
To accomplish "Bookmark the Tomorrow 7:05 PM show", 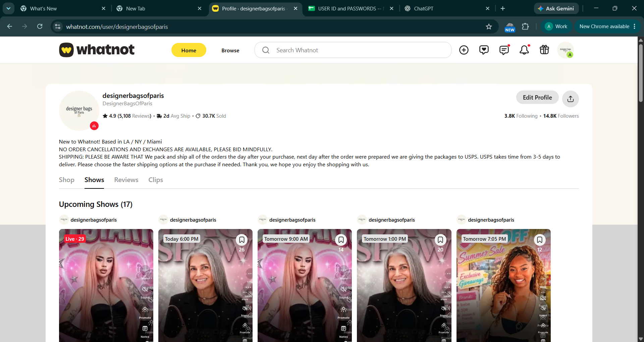I will (540, 240).
